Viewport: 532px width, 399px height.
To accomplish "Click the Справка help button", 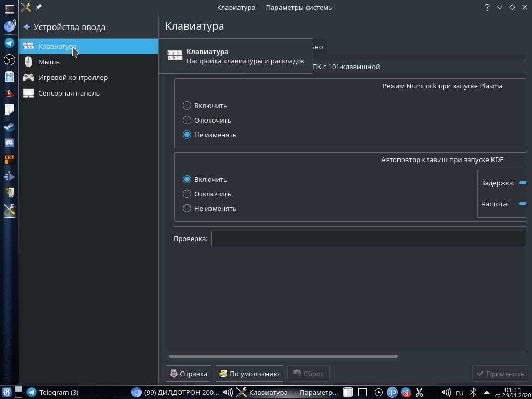I will click(x=189, y=374).
